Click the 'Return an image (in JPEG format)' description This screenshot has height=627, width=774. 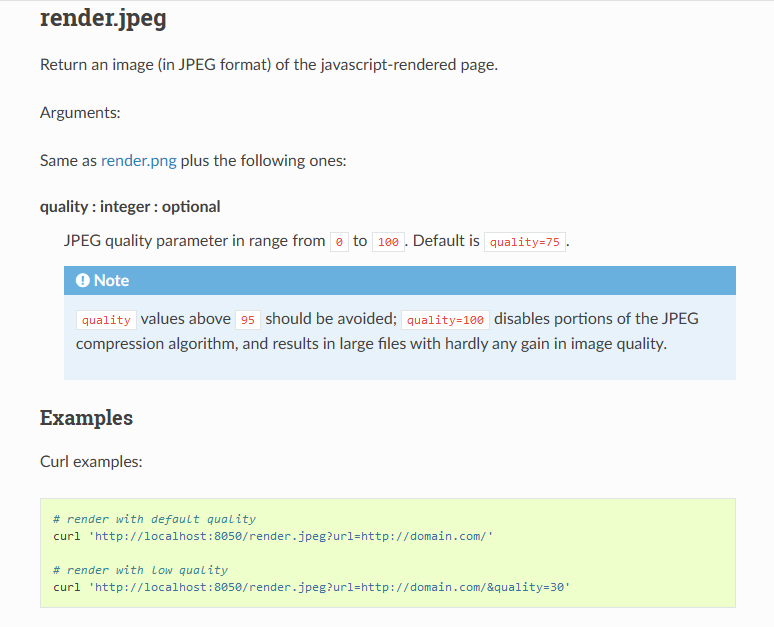tap(268, 65)
